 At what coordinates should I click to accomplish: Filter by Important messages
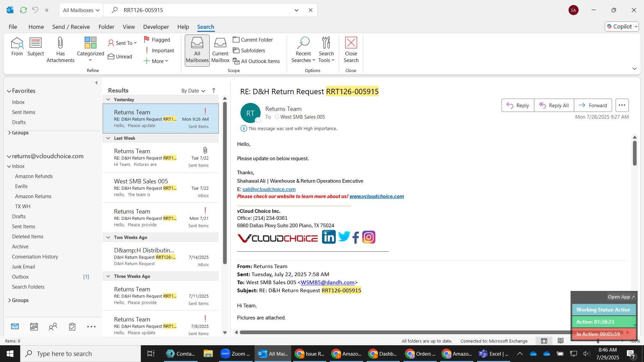pyautogui.click(x=159, y=50)
